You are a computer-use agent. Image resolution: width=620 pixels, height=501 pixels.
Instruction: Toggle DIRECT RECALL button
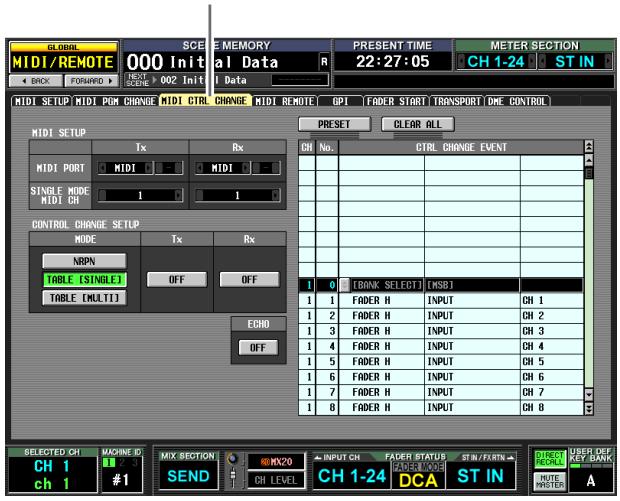(x=550, y=459)
